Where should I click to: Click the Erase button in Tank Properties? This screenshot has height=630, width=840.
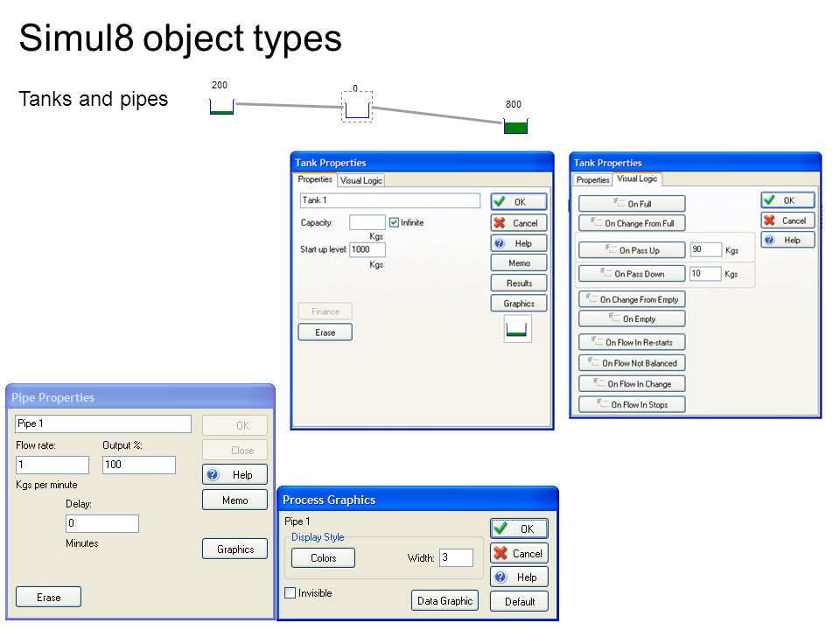(x=325, y=332)
